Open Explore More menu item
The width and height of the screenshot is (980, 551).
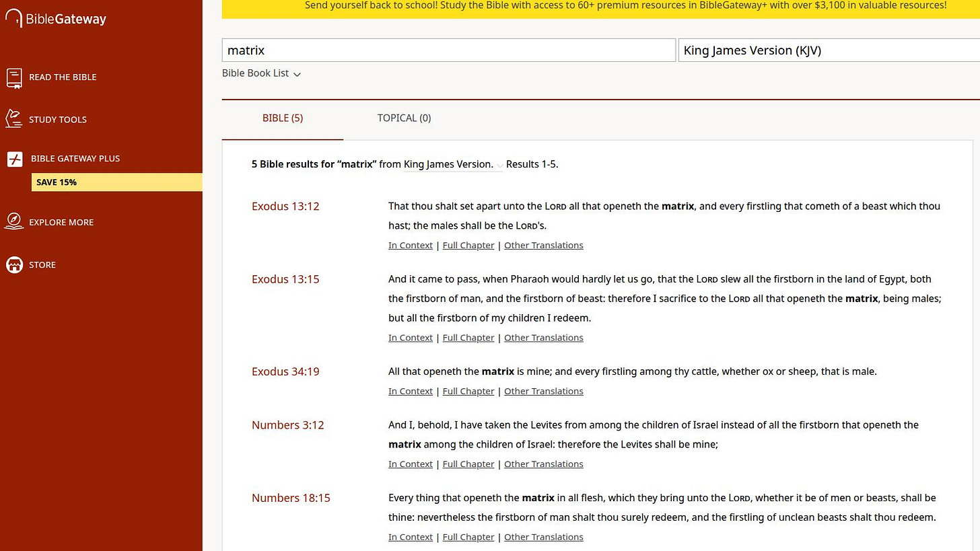click(61, 223)
